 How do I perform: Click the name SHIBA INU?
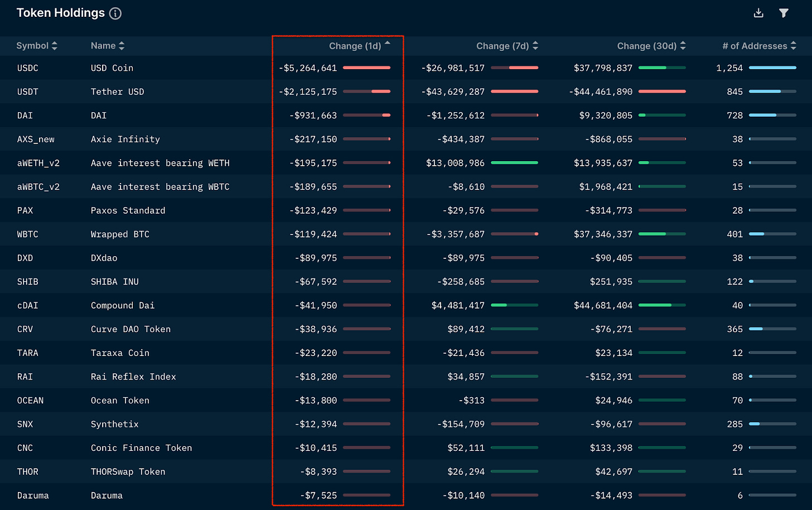pos(115,282)
